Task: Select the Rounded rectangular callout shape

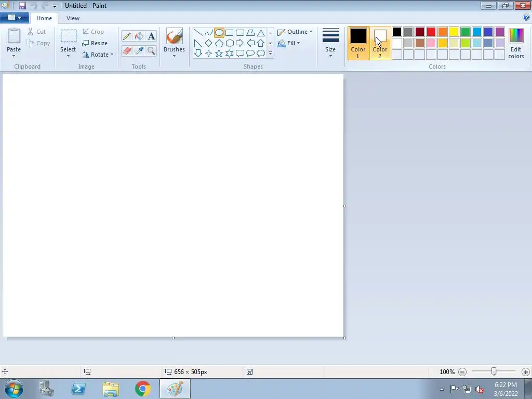Action: pos(240,54)
